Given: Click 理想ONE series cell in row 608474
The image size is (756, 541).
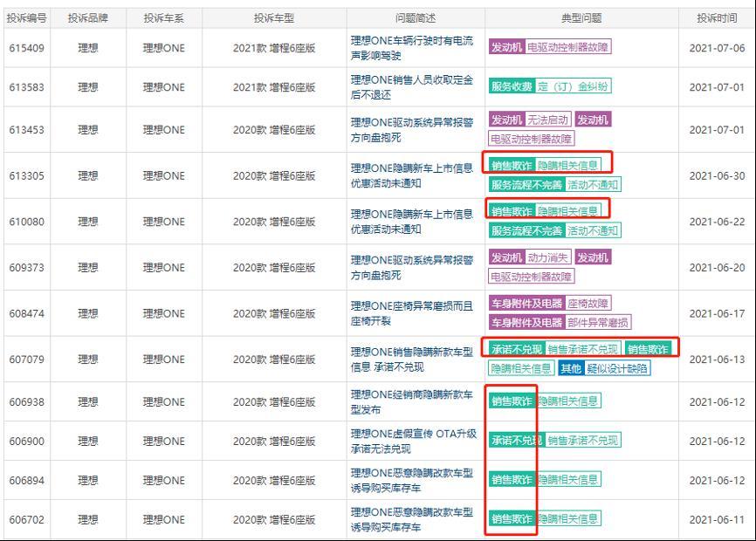Looking at the screenshot, I should point(163,313).
